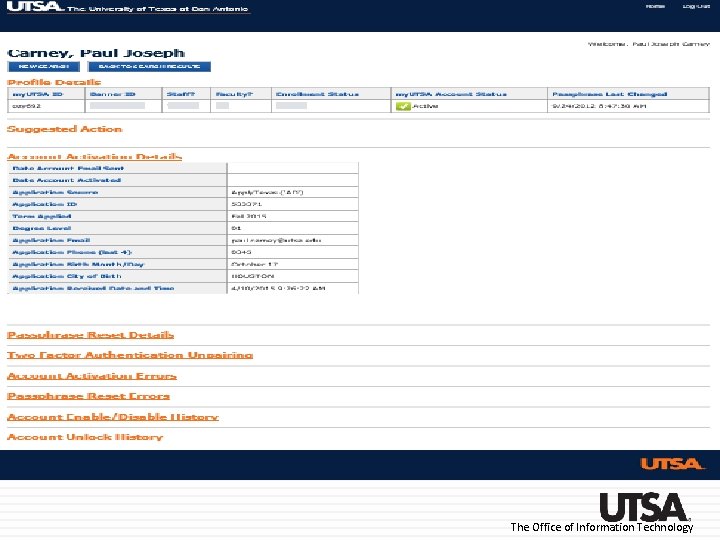Click the Log Out link
720x540 pixels.
pos(696,6)
